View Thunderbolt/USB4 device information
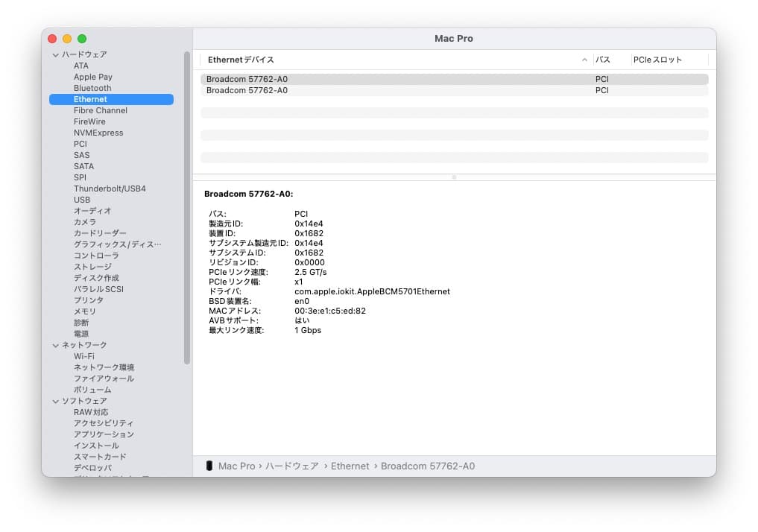Screen dimensions: 758x532 tap(109, 189)
